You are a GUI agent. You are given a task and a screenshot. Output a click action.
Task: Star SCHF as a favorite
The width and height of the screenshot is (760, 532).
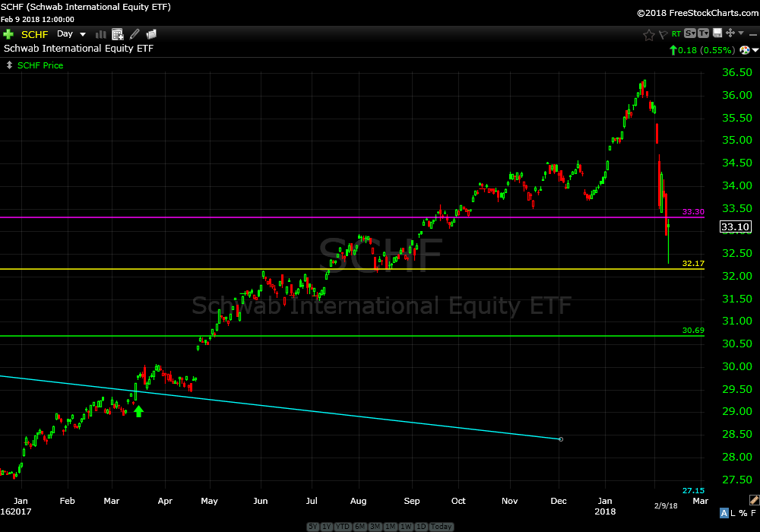point(648,34)
